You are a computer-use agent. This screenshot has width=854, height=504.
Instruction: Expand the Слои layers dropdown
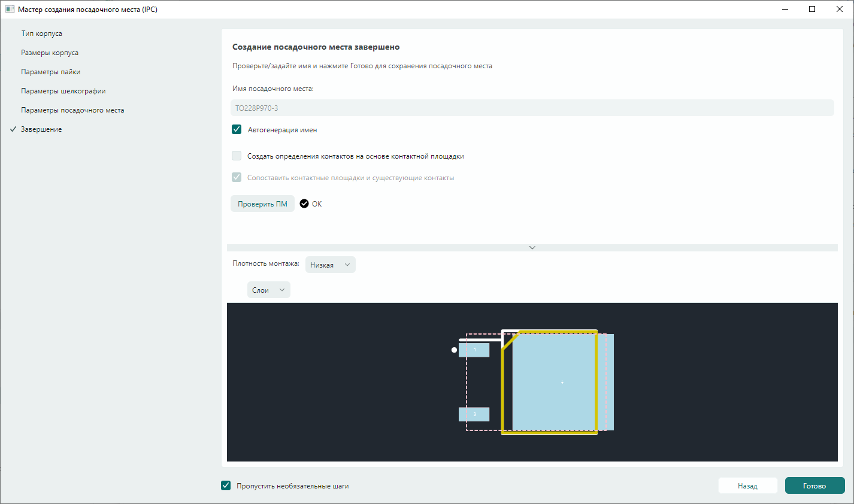[x=268, y=290]
